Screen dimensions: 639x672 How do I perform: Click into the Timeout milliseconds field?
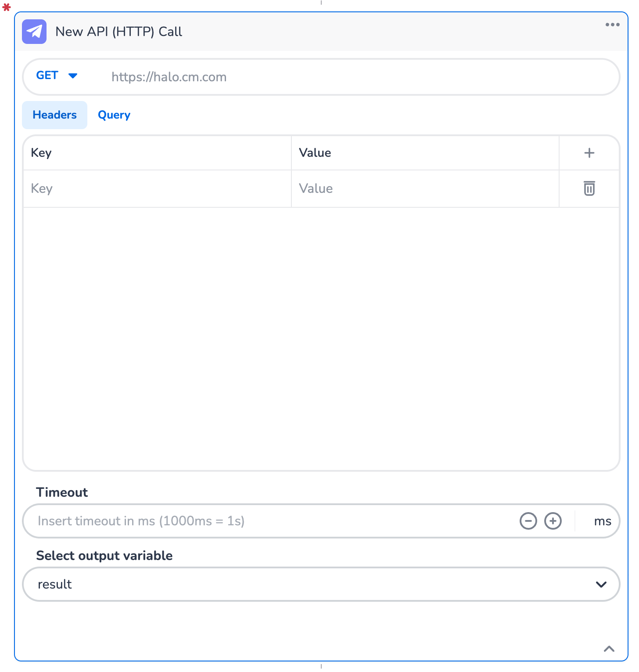click(x=263, y=521)
